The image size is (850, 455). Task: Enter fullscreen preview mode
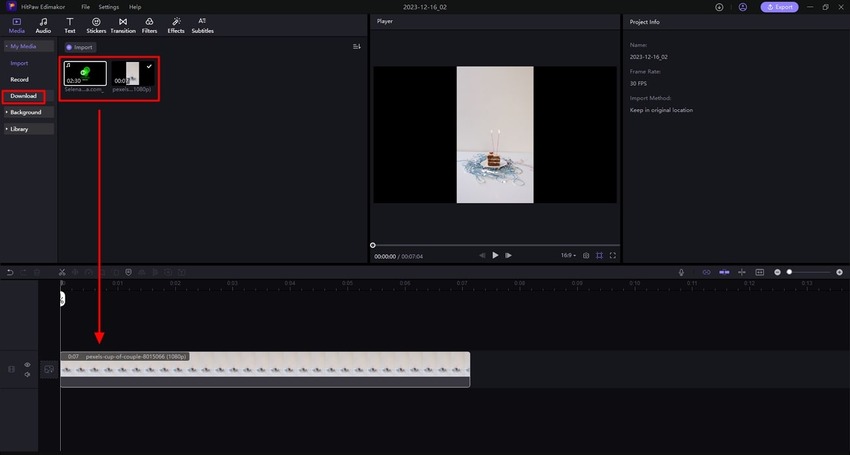pyautogui.click(x=613, y=255)
